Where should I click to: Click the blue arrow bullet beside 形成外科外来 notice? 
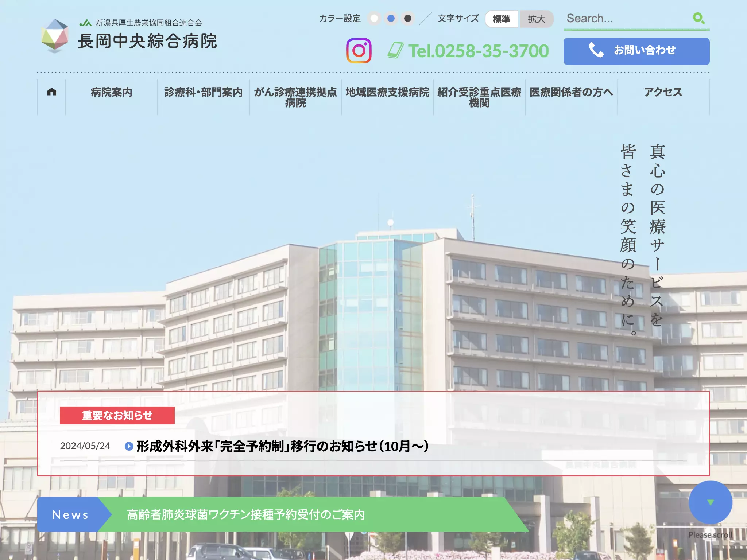[129, 446]
